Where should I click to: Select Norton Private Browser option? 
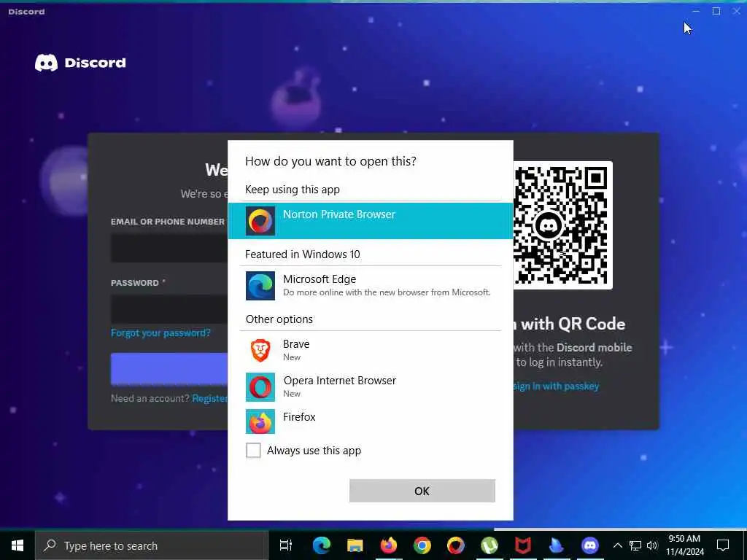click(370, 220)
